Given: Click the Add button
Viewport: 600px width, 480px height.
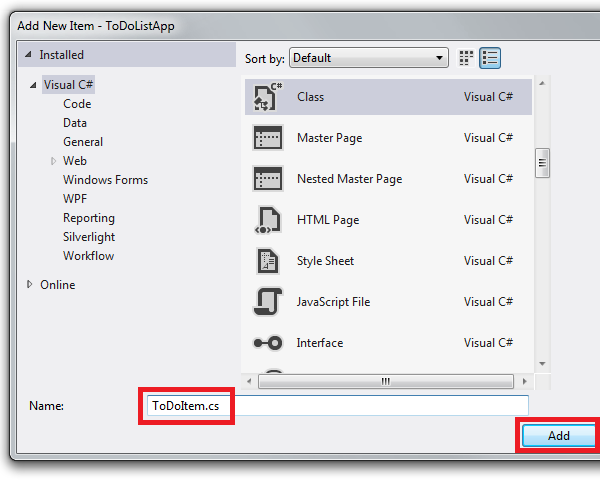Looking at the screenshot, I should click(559, 436).
